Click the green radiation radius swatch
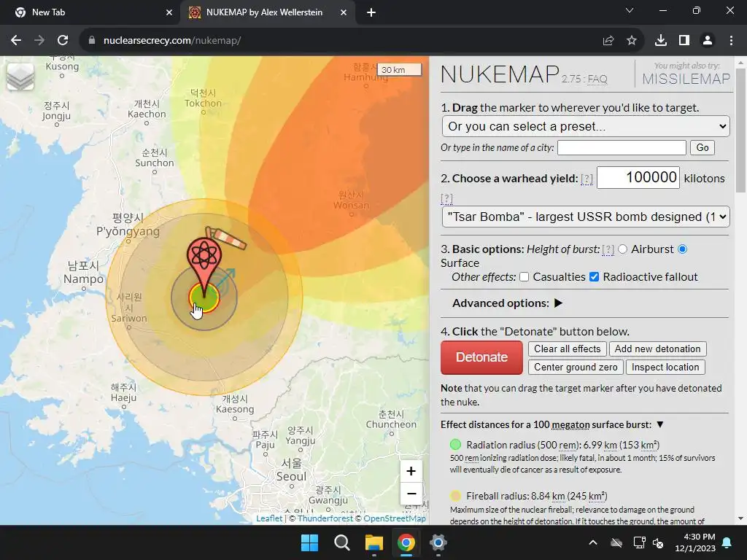 [455, 445]
